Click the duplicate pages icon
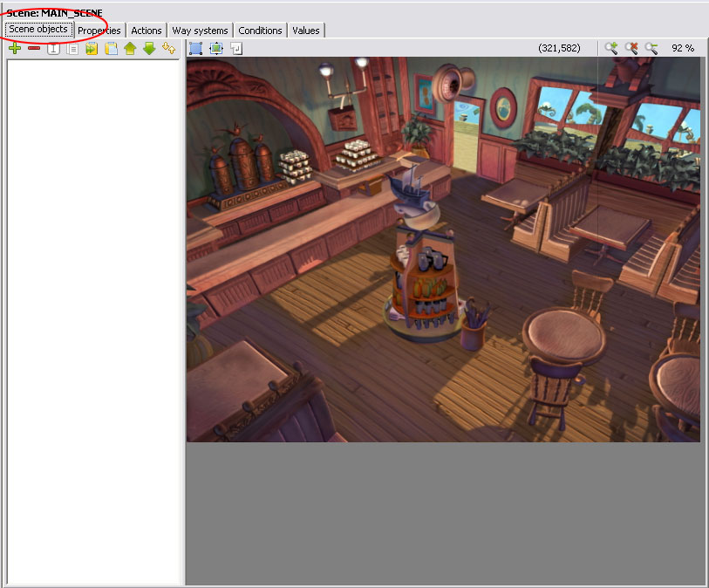Screen dimensions: 709x588 coord(72,48)
